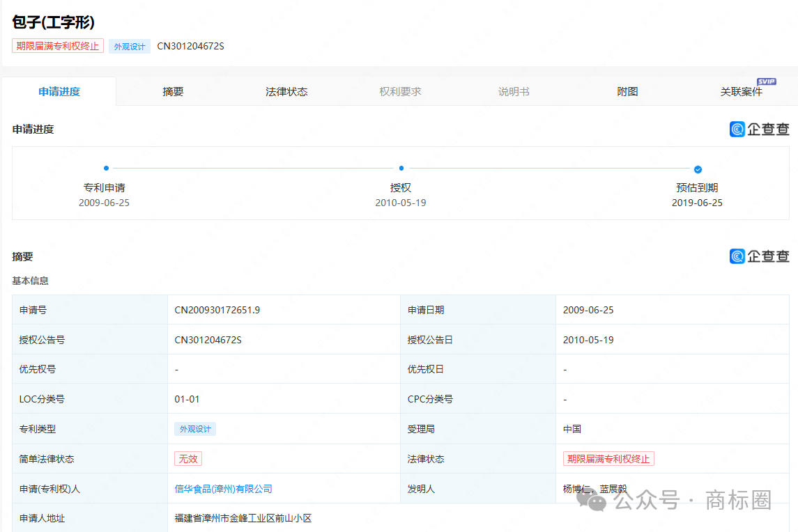798x532 pixels.
Task: Select the 法律状态 tab
Action: 286,92
